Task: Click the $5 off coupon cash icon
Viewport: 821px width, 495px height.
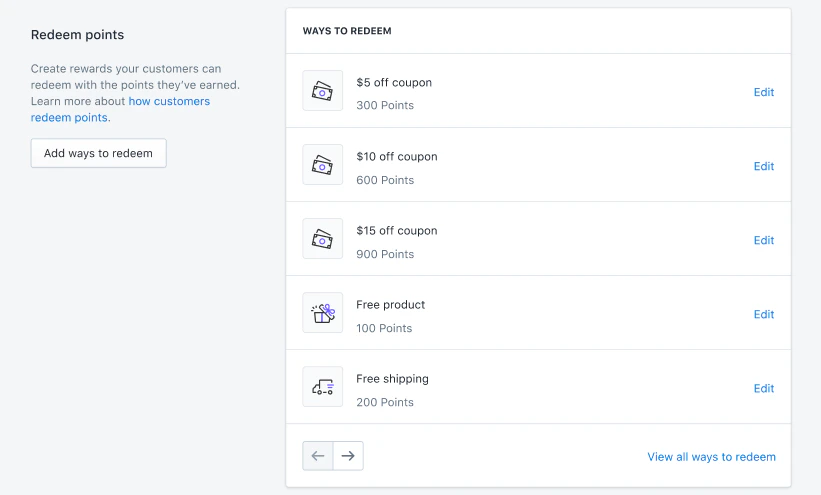Action: click(322, 91)
